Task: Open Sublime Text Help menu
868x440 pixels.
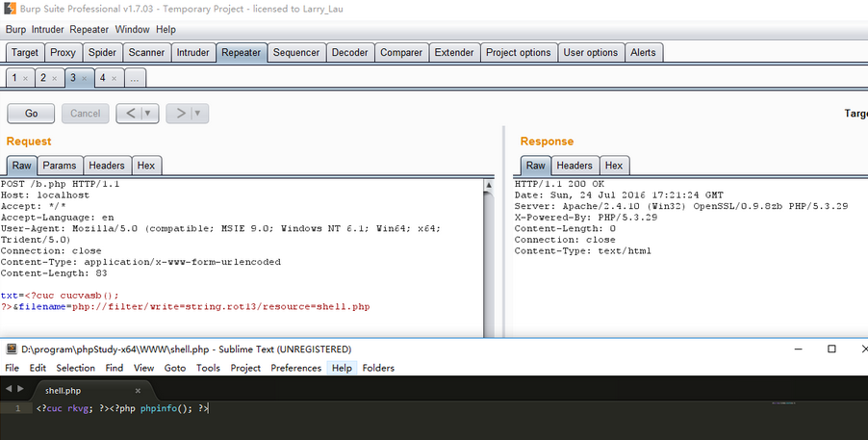Action: 343,368
